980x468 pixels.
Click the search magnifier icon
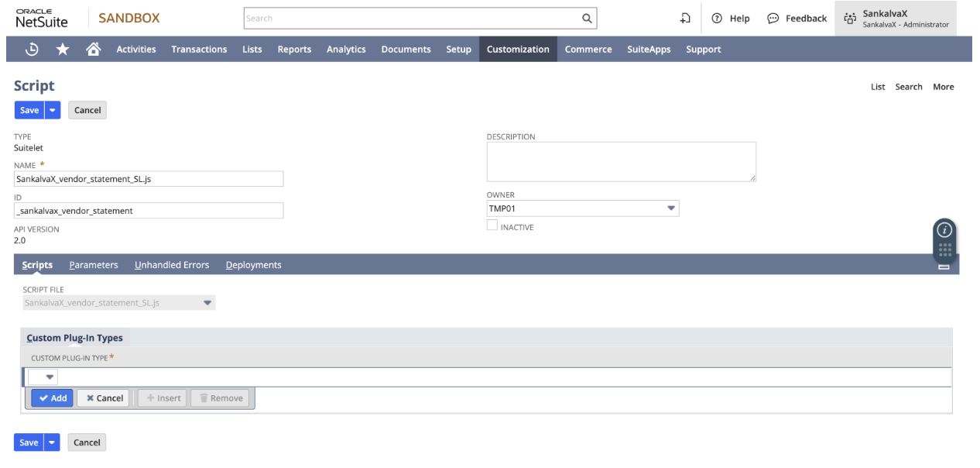click(x=587, y=18)
